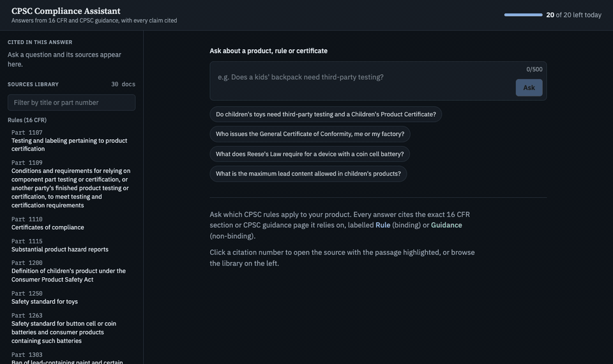Click the '30 docs' count label
The image size is (613, 364).
click(123, 84)
